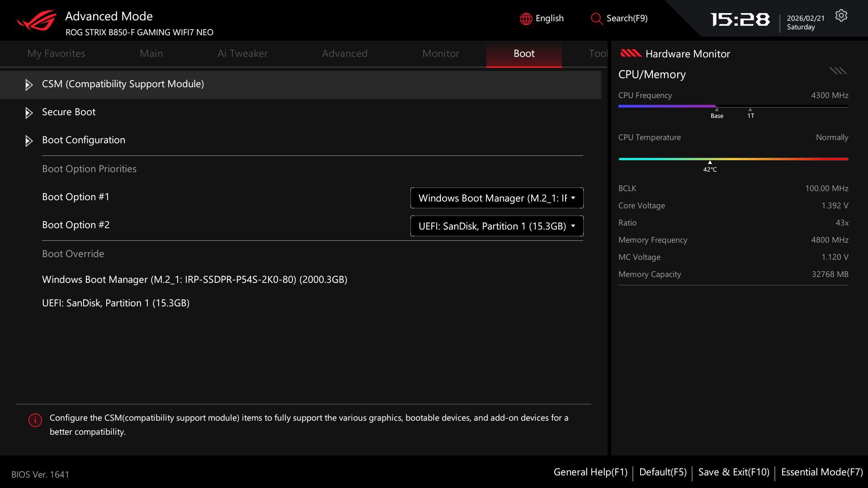The width and height of the screenshot is (868, 488).
Task: Click Save & Exit(F10)
Action: click(x=734, y=472)
